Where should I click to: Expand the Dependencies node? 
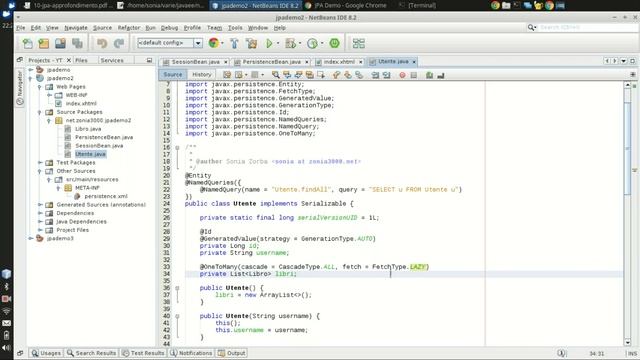[x=40, y=213]
